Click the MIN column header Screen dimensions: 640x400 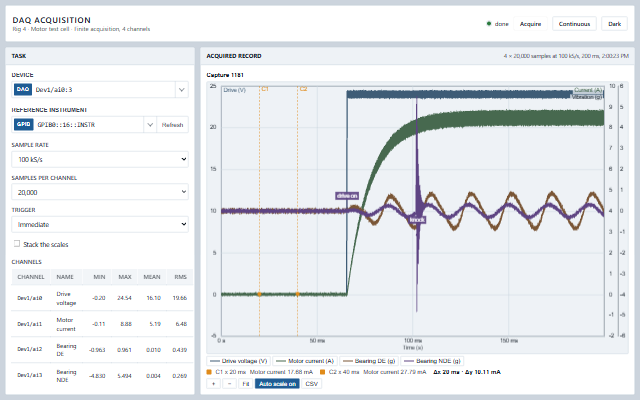click(x=99, y=277)
